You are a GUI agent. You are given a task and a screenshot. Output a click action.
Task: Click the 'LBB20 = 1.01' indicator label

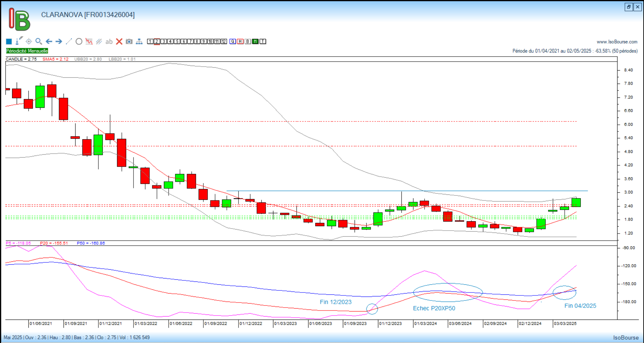tap(122, 59)
